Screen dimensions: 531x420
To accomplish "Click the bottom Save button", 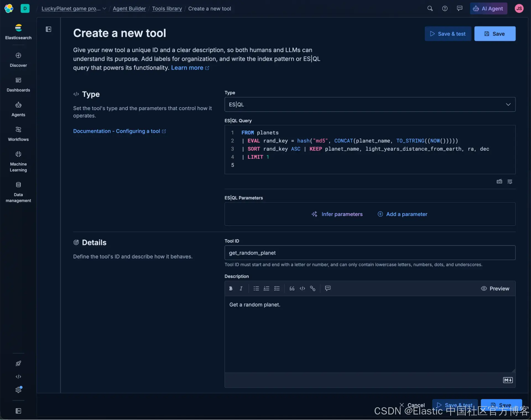I will point(501,405).
